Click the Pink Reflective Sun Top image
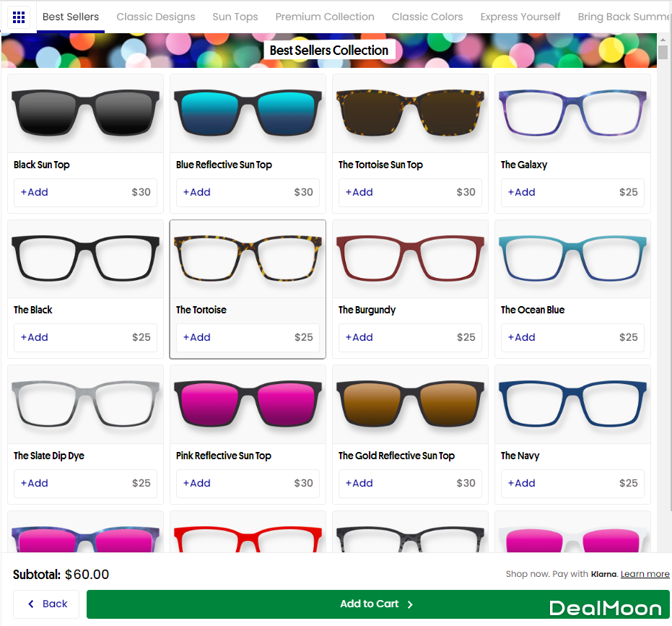 click(x=248, y=404)
